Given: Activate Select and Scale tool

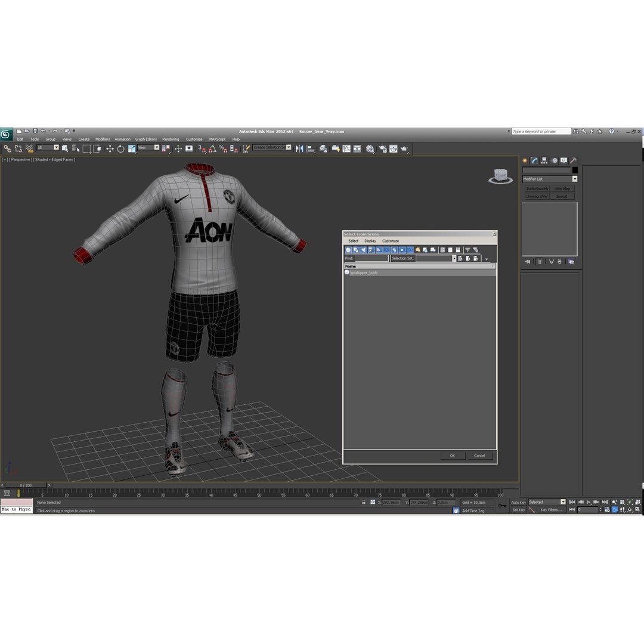Looking at the screenshot, I should (x=131, y=148).
